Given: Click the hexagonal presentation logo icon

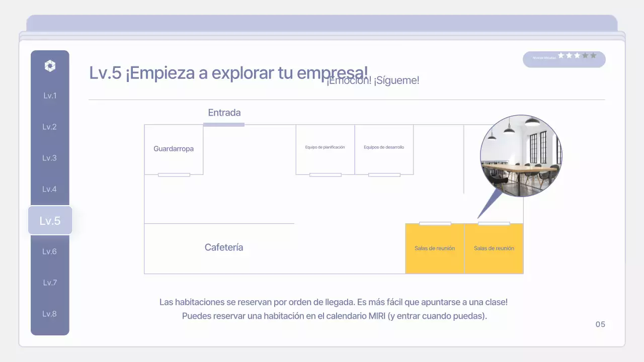Looking at the screenshot, I should 50,65.
